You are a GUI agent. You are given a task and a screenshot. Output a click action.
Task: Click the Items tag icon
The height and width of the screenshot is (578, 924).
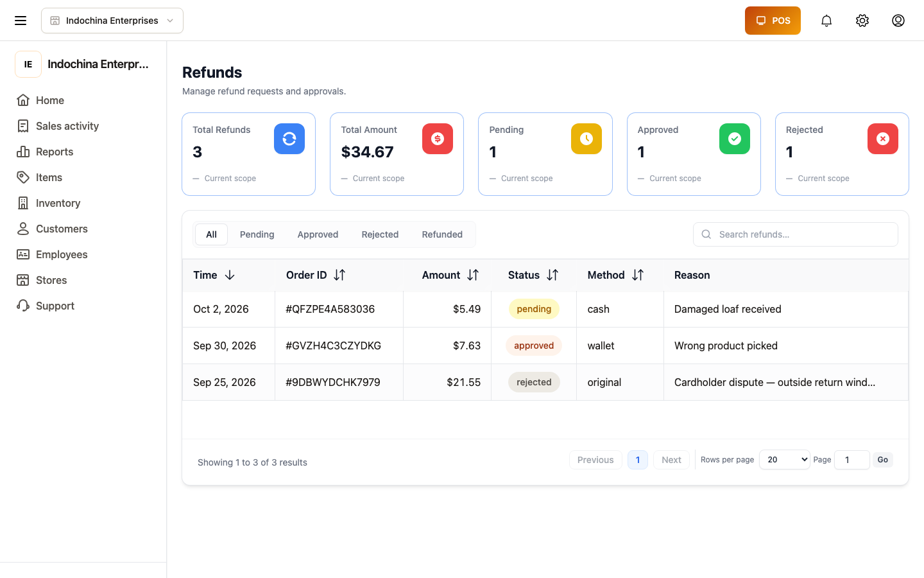pos(23,177)
